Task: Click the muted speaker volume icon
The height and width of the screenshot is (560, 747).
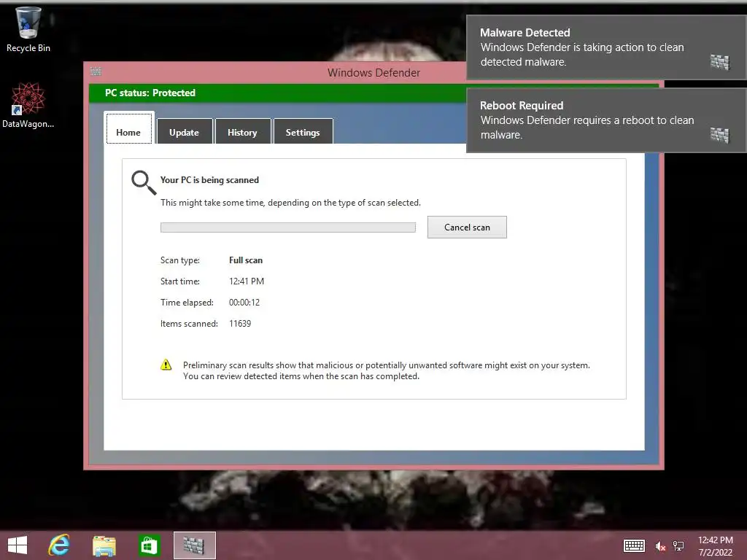Action: click(659, 546)
